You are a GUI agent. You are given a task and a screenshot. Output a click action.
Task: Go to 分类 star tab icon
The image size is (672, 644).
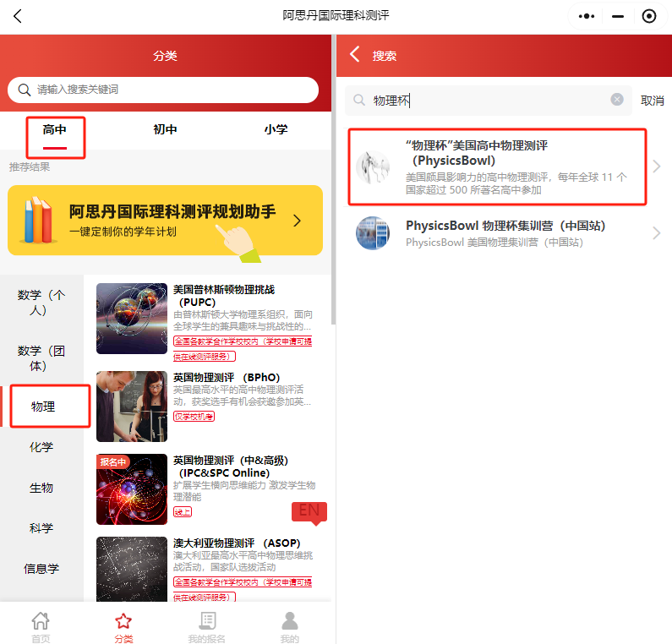coord(123,626)
